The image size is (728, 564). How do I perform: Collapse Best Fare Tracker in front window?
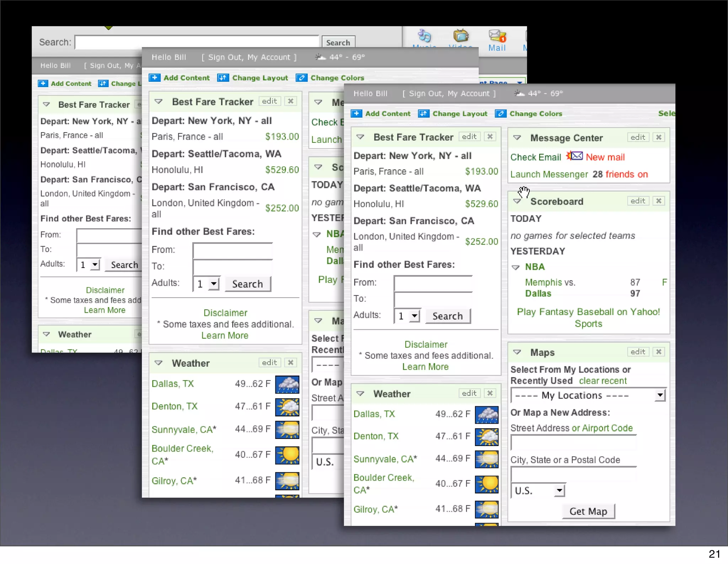click(360, 137)
